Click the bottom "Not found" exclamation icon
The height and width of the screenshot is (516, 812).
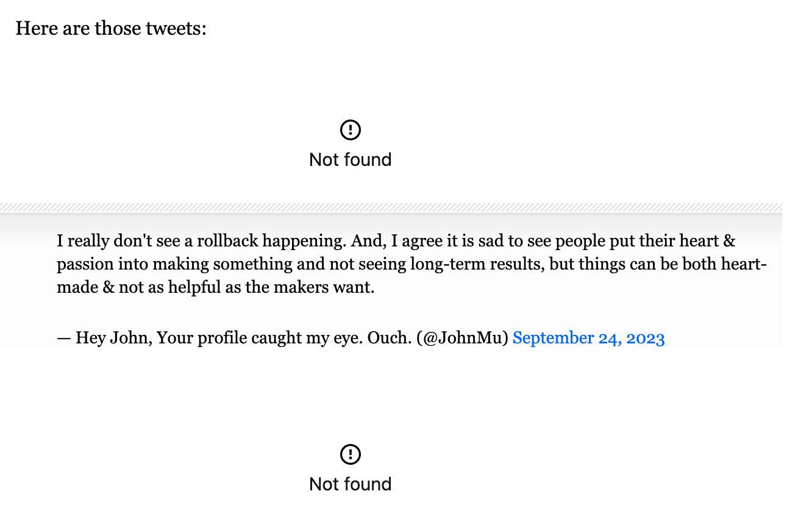point(351,454)
